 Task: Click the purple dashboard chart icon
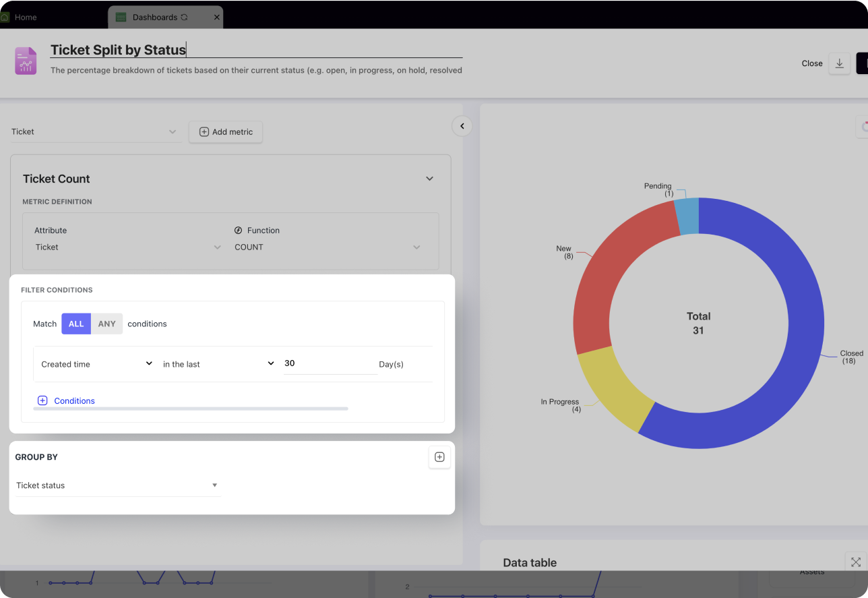(25, 60)
